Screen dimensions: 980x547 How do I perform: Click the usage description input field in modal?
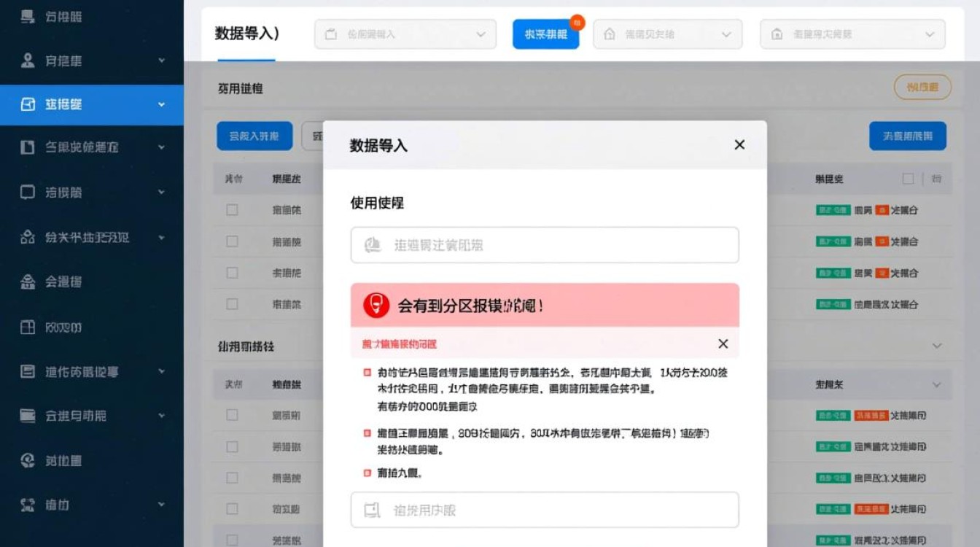tap(544, 245)
